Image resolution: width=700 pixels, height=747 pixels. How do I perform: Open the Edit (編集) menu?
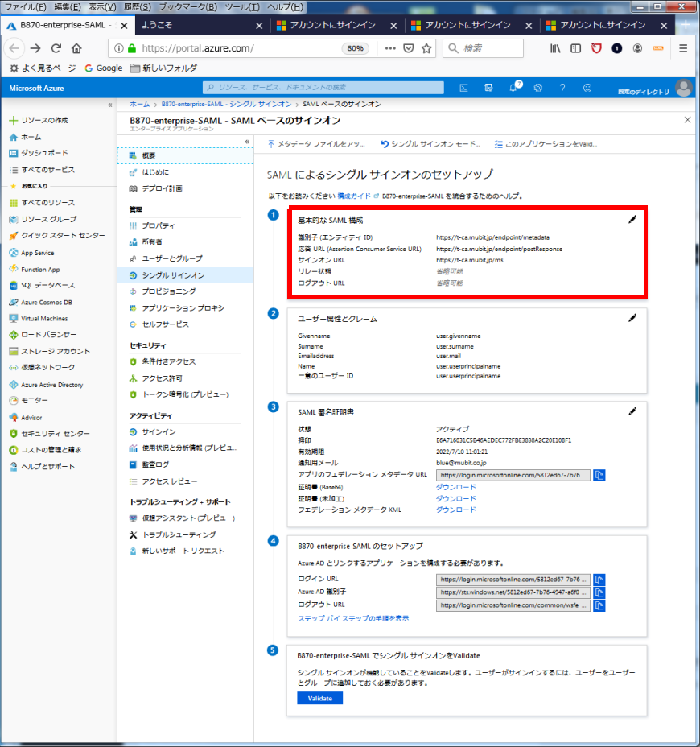[67, 6]
